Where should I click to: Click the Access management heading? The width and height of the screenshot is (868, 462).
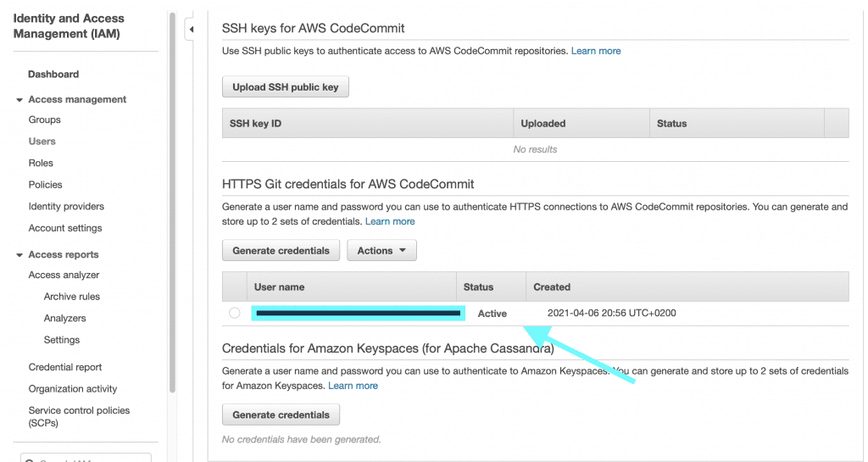(x=77, y=99)
